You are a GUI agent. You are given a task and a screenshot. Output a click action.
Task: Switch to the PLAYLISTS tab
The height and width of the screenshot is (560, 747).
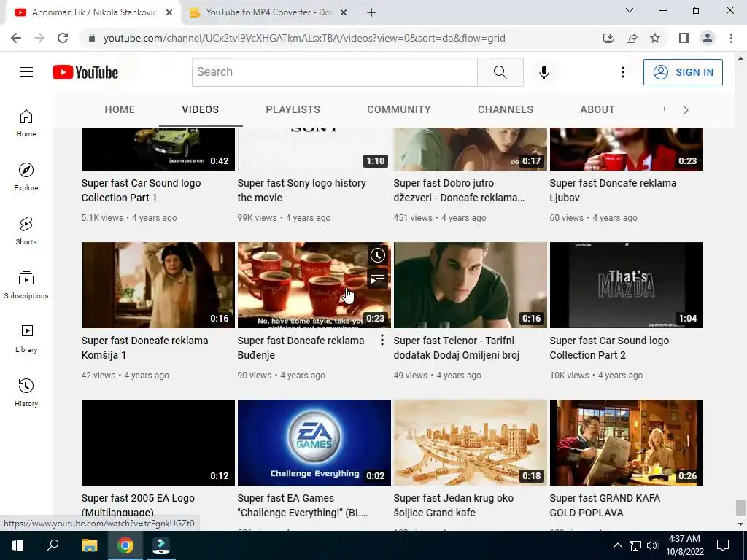tap(293, 109)
